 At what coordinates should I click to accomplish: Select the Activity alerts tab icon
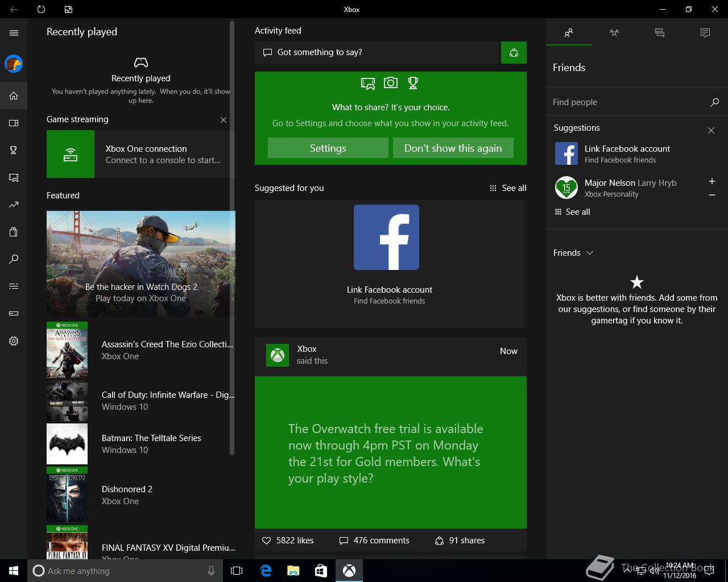point(705,33)
